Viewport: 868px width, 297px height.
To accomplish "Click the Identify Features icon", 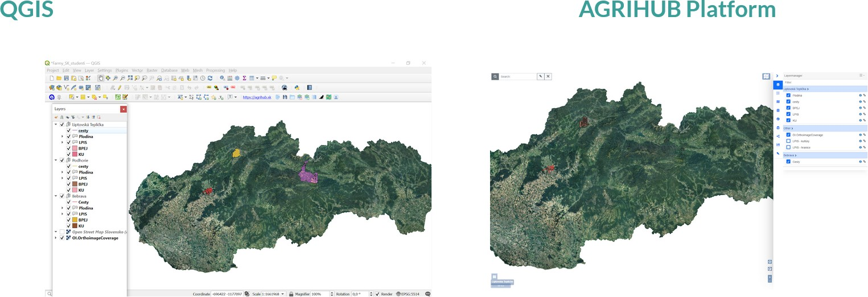I will (223, 78).
